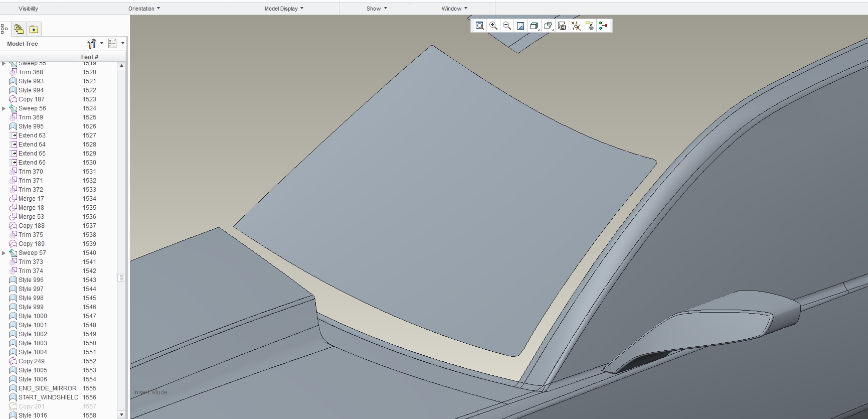Select the Copy 249 feature

point(32,361)
